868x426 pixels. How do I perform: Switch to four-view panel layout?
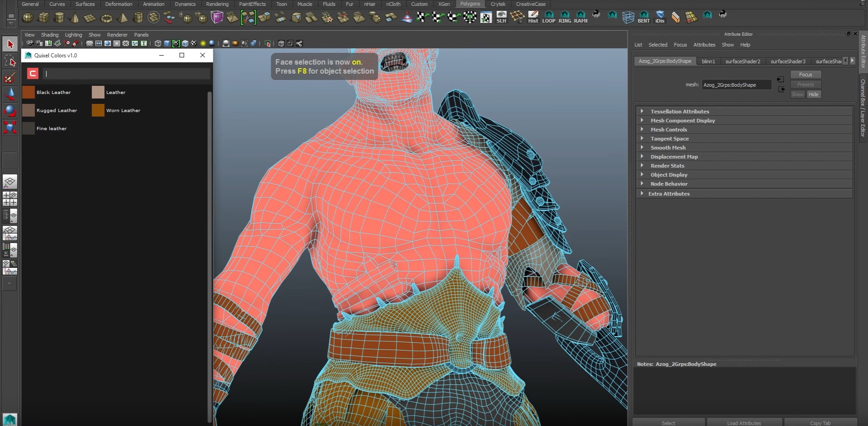point(10,199)
